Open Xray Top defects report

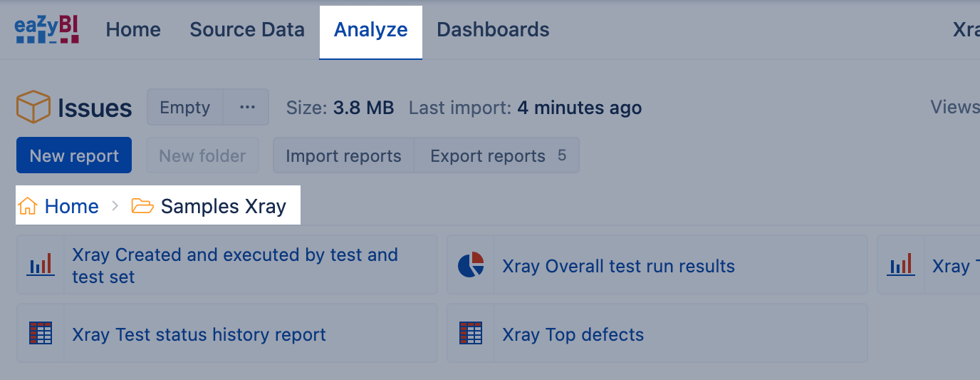573,335
